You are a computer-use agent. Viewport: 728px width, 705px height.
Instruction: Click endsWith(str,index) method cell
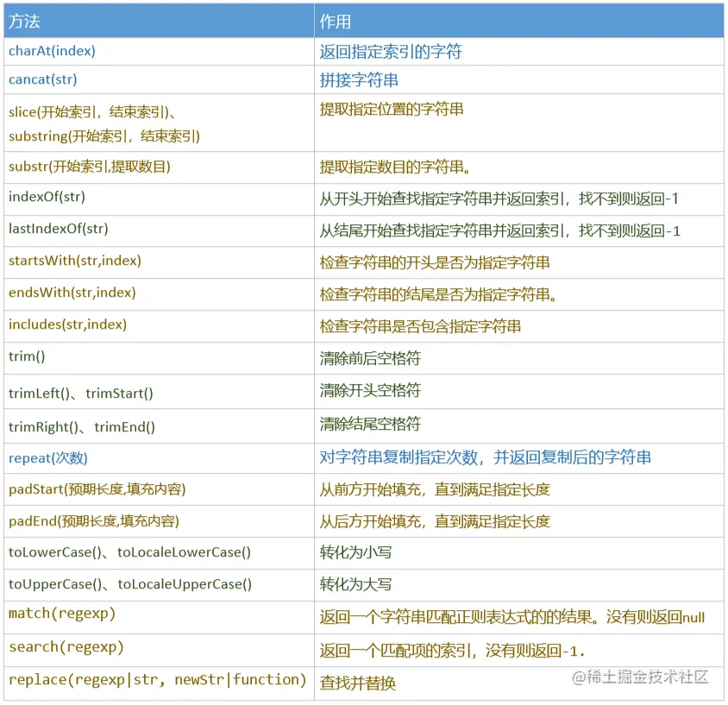click(159, 294)
